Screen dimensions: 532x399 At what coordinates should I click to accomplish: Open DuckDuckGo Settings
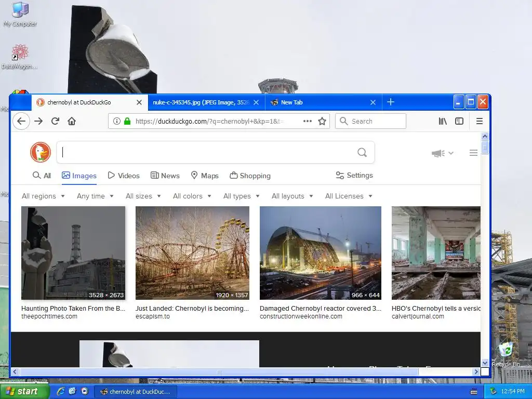click(354, 175)
